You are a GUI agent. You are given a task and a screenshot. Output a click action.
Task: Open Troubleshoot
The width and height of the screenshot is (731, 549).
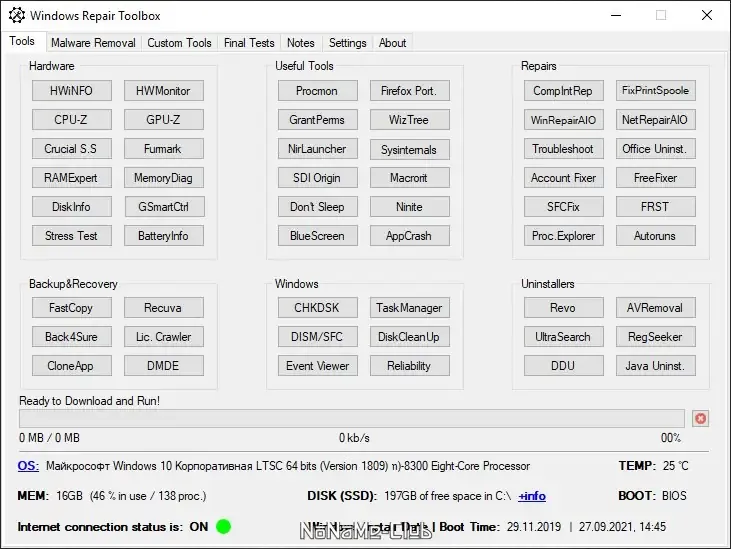(564, 149)
